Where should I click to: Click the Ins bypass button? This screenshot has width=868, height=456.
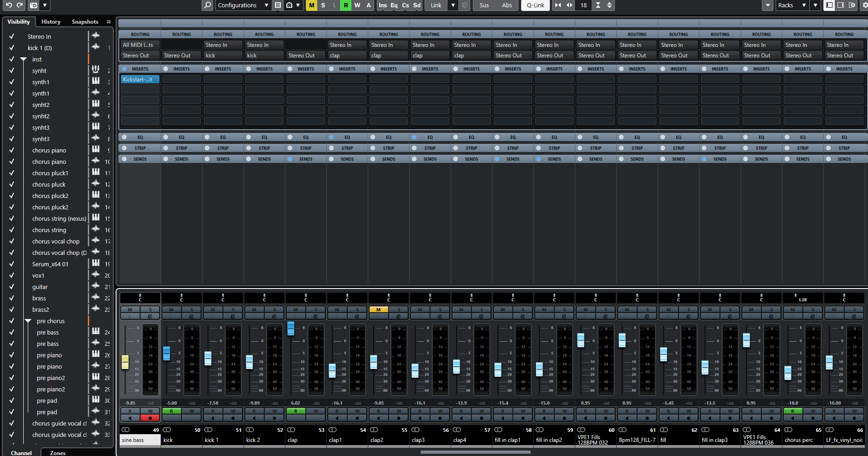click(383, 5)
